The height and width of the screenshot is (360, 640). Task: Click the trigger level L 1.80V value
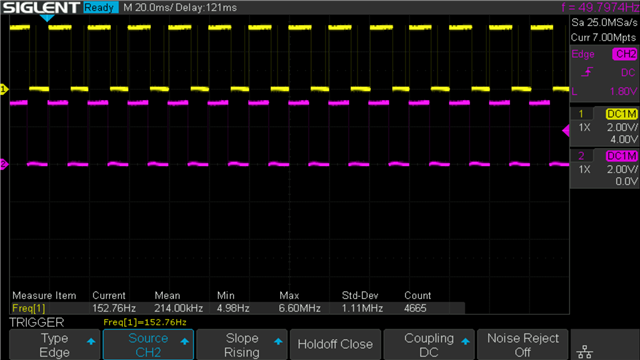tap(604, 91)
